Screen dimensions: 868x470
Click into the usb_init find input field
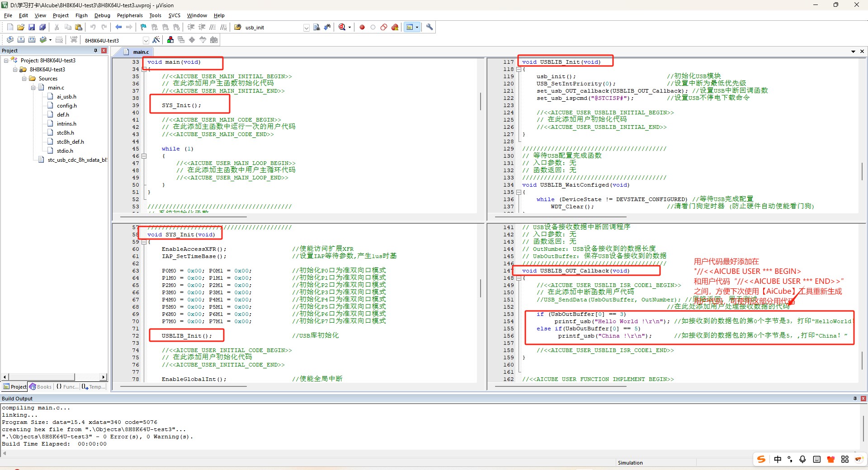click(x=273, y=28)
